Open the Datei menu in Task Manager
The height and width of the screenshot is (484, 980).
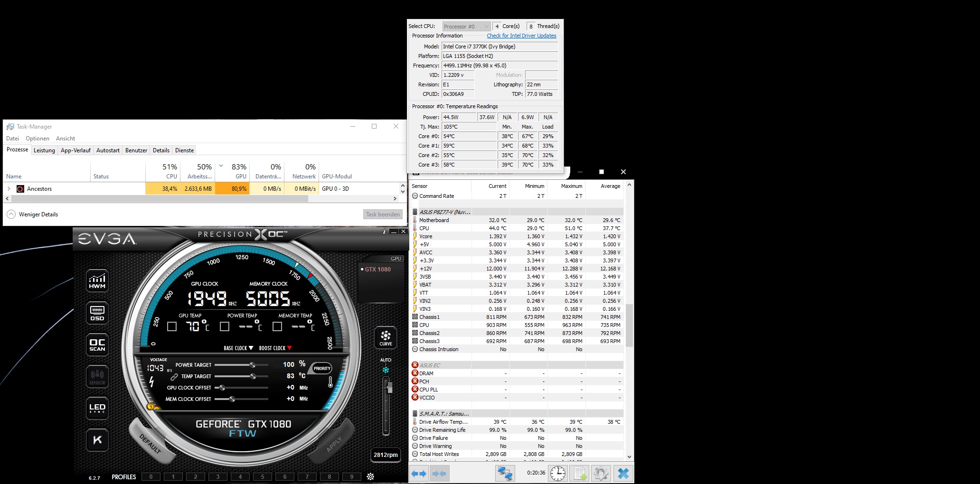[13, 139]
